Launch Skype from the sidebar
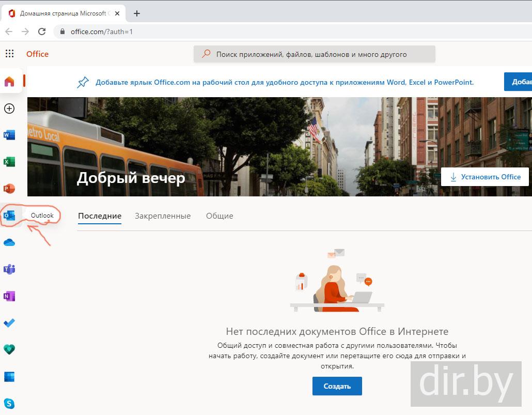 [x=9, y=404]
